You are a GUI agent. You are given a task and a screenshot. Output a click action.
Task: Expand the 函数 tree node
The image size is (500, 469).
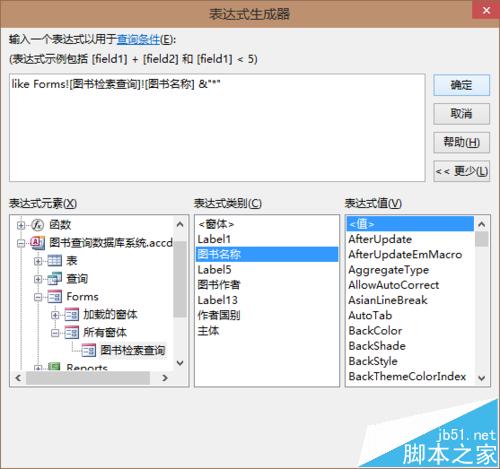pyautogui.click(x=21, y=225)
